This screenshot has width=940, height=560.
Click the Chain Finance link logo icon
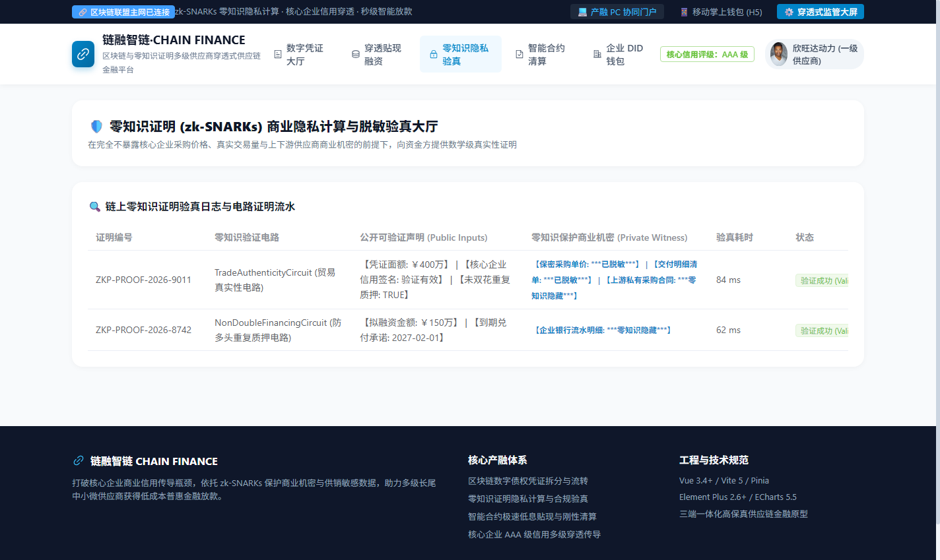point(83,54)
